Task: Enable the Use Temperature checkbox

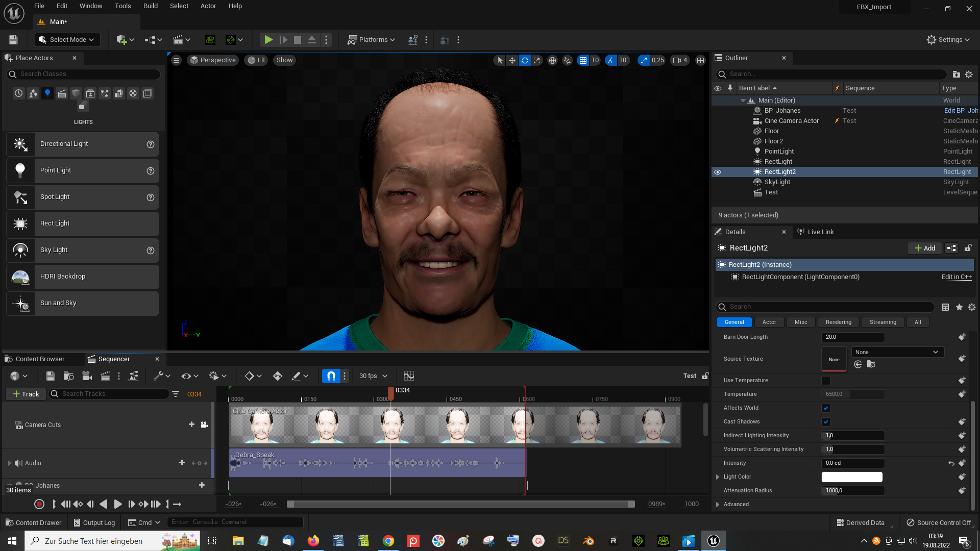Action: click(826, 381)
